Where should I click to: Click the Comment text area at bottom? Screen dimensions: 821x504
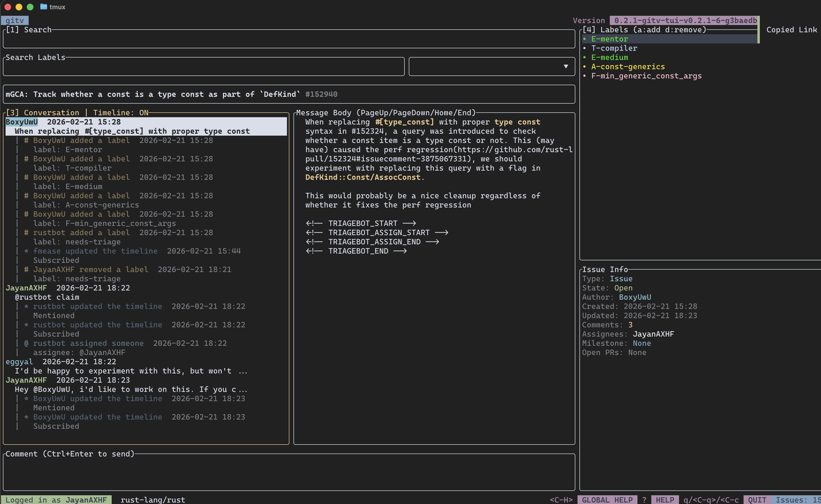[x=289, y=472]
